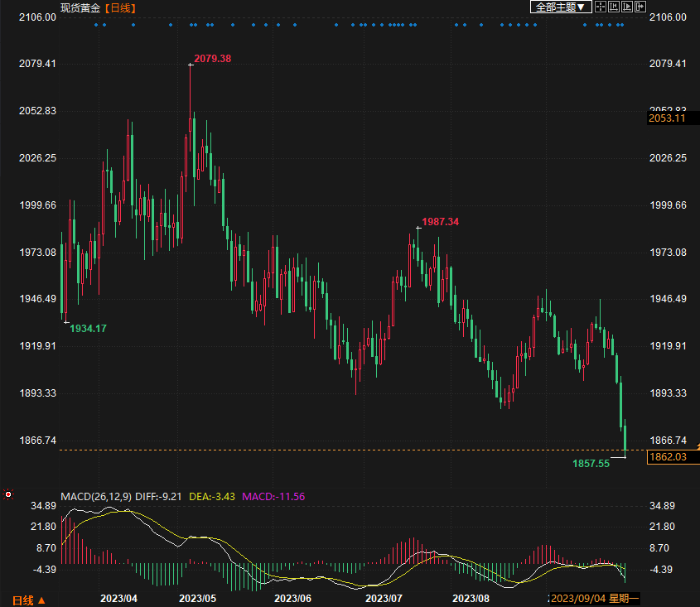Click the orange alert triangle at right edge

click(x=698, y=447)
